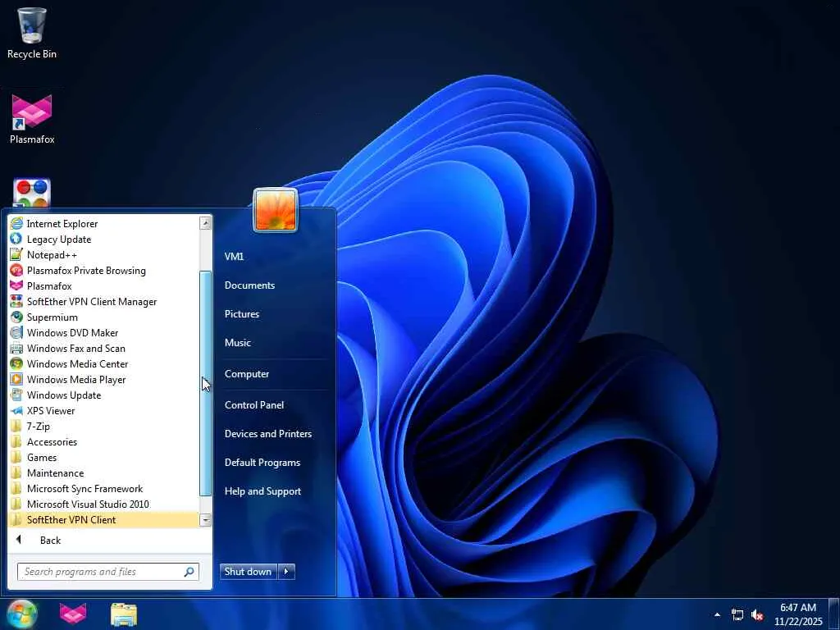Launch Legacy Update icon
This screenshot has width=840, height=630.
point(16,239)
